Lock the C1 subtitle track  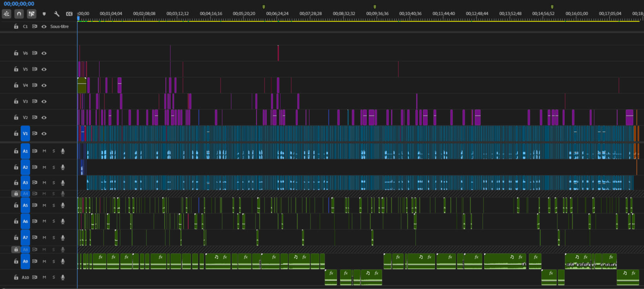point(16,26)
